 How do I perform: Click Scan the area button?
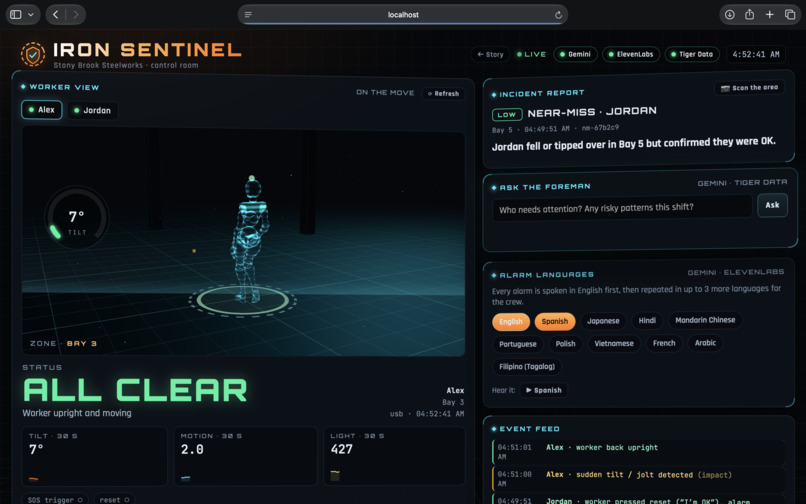[x=749, y=88]
